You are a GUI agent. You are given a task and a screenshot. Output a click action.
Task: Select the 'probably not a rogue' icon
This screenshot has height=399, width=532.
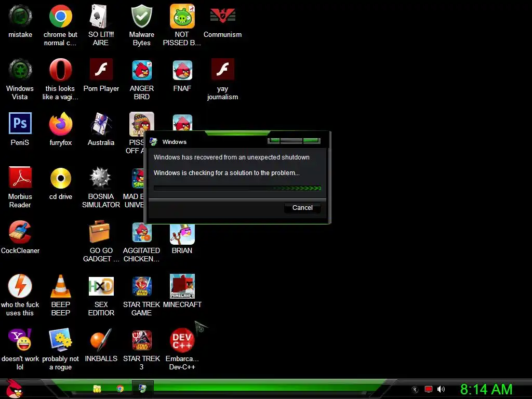click(60, 340)
